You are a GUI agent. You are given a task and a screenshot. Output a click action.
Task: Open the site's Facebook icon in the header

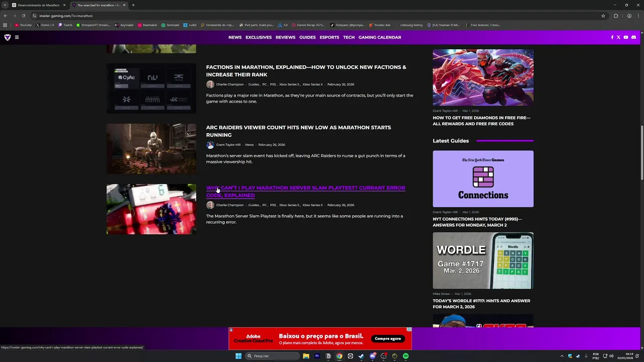[612, 37]
